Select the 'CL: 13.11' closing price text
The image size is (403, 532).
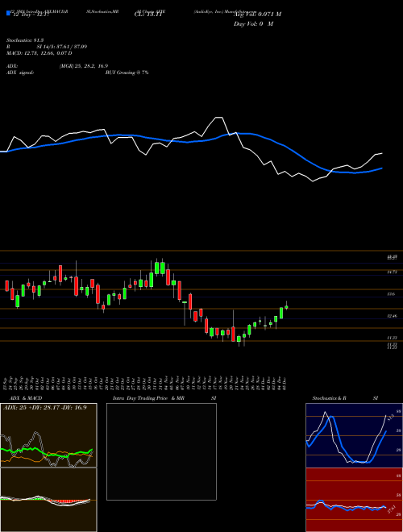(x=150, y=15)
